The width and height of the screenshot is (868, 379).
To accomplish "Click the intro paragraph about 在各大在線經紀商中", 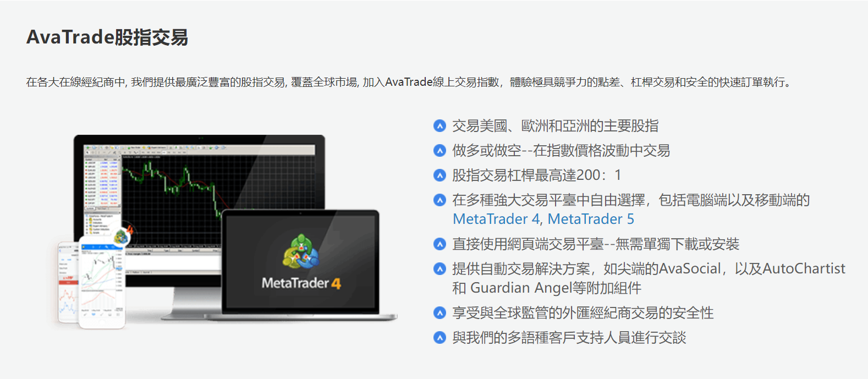I will coord(410,83).
